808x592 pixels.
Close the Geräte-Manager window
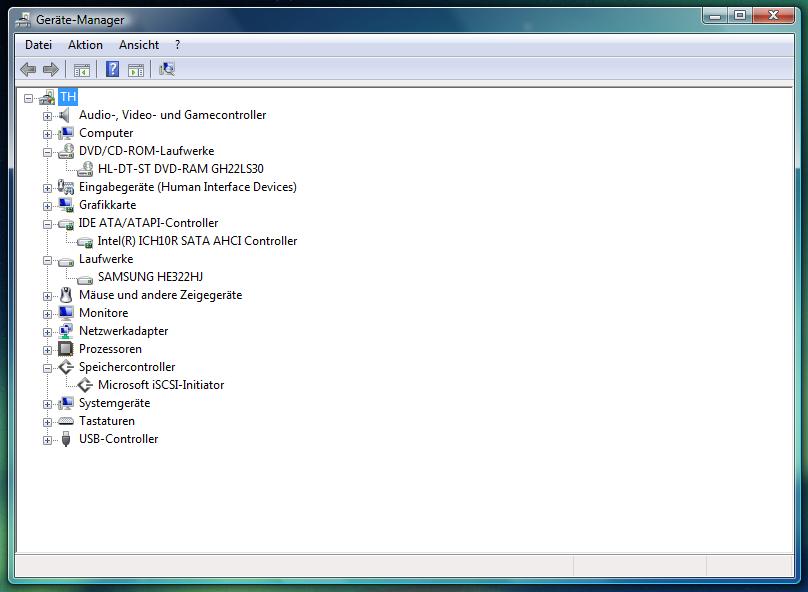773,15
